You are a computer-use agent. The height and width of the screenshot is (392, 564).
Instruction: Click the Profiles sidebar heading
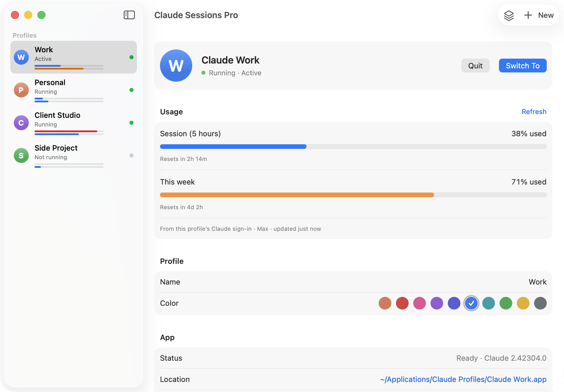(x=25, y=35)
